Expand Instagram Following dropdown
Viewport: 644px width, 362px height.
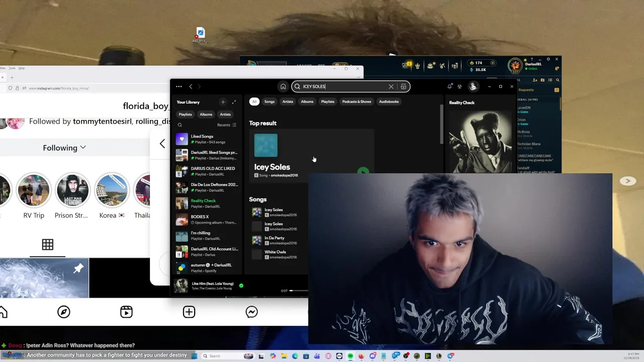(64, 148)
